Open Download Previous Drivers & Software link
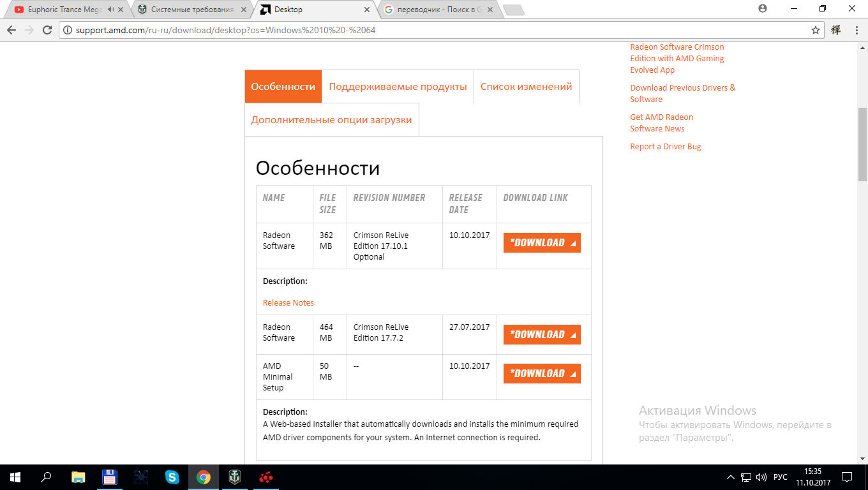This screenshot has width=868, height=490. click(683, 93)
